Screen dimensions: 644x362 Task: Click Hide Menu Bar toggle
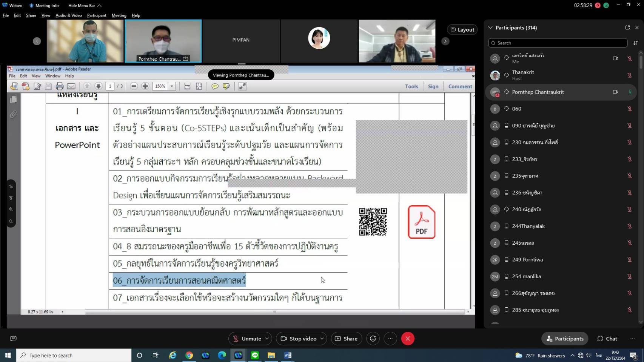coord(85,6)
